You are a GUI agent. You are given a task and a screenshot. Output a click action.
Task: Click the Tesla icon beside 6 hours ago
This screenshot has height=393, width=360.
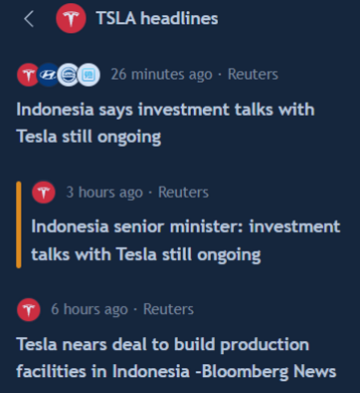(29, 310)
